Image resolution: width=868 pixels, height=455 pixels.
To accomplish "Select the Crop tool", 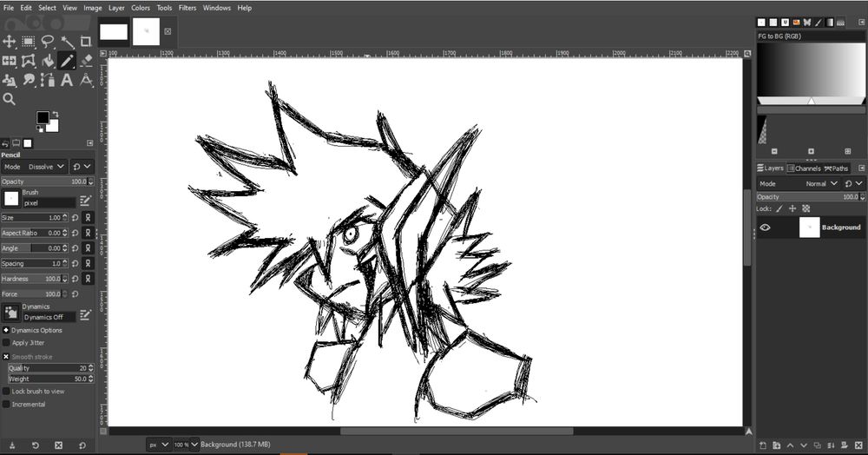I will 86,42.
